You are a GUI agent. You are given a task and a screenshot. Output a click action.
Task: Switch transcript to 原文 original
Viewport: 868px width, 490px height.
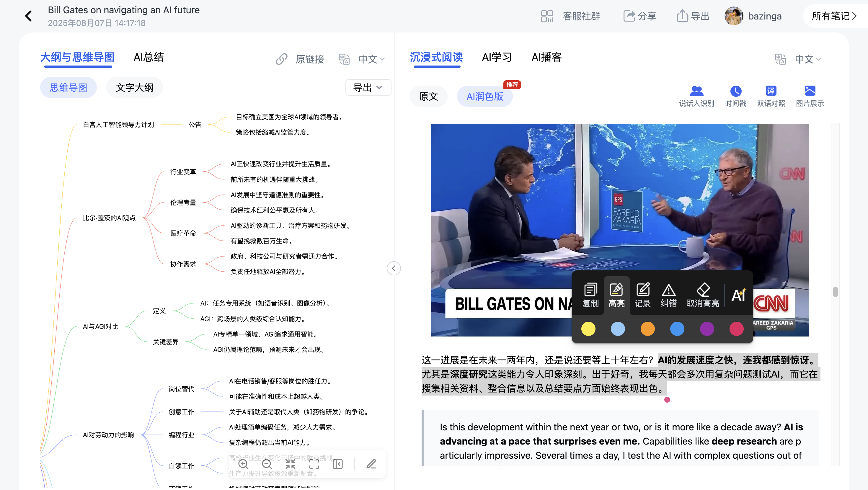[428, 97]
